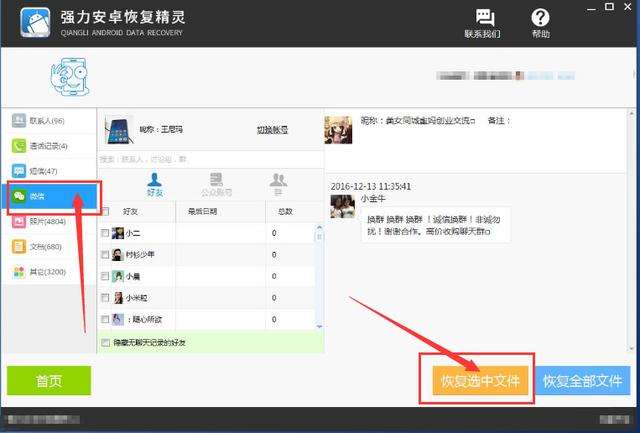Click the 首页 home button
Viewport: 640px width, 433px height.
coord(49,380)
